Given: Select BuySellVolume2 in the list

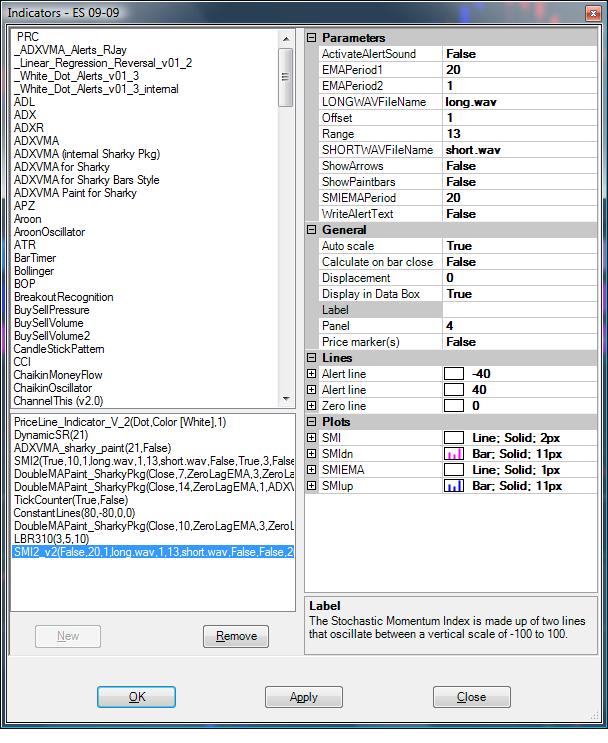Looking at the screenshot, I should [52, 336].
